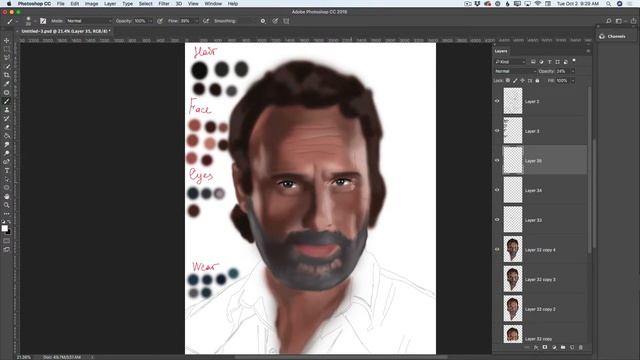Open the brush Opacity slider arrow

150,21
